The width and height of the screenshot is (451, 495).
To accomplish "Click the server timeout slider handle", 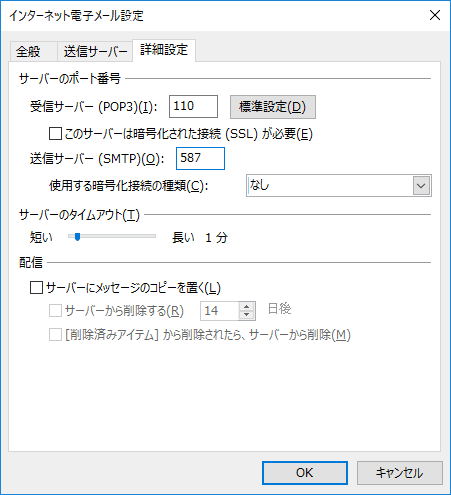I will point(77,237).
